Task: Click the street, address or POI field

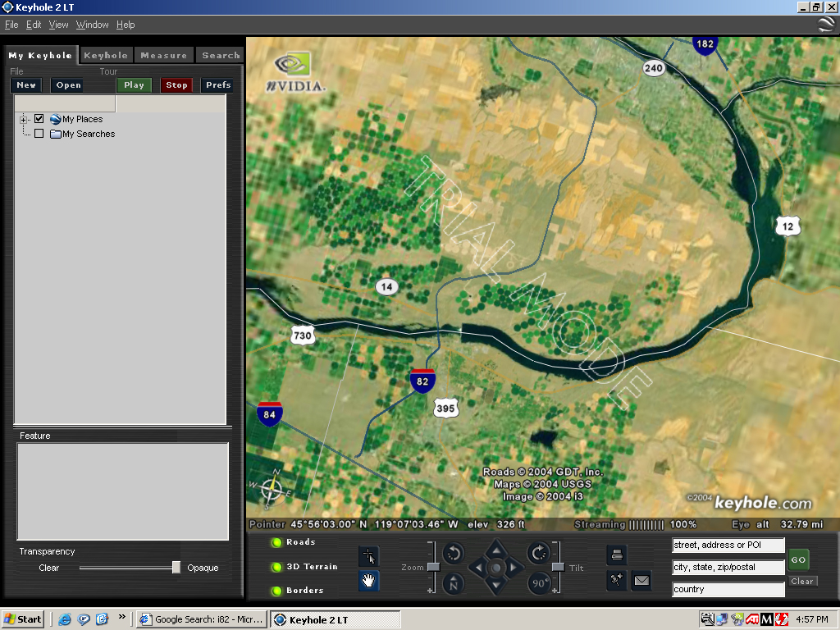Action: (x=728, y=546)
